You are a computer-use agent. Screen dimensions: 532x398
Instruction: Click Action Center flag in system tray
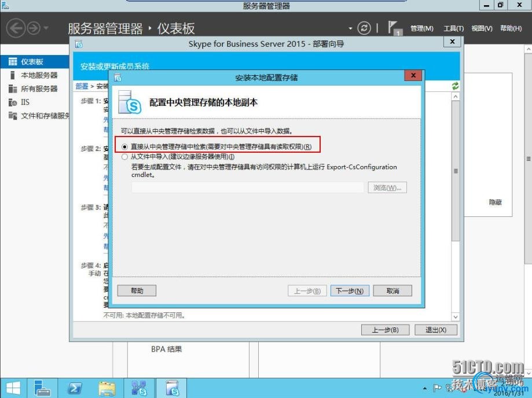pyautogui.click(x=437, y=388)
